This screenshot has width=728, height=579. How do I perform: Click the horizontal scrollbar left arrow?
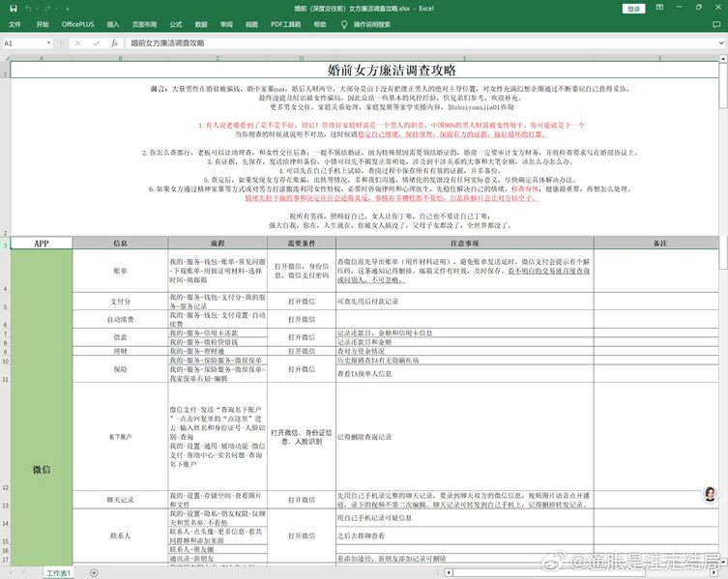(449, 572)
